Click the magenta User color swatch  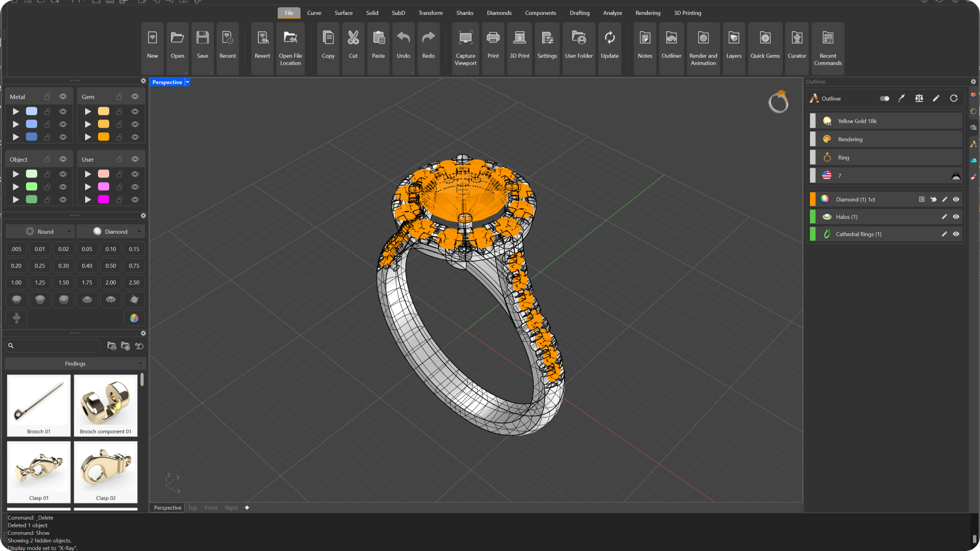coord(104,199)
